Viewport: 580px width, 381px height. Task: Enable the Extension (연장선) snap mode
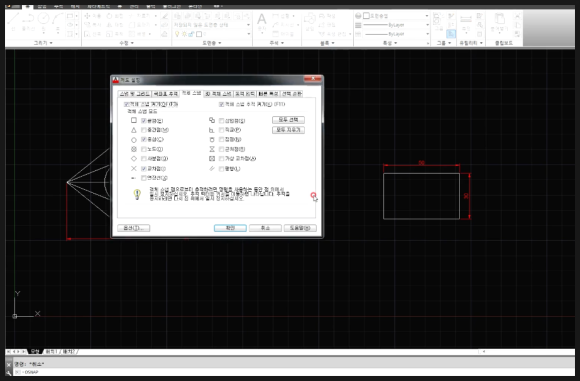tap(144, 178)
